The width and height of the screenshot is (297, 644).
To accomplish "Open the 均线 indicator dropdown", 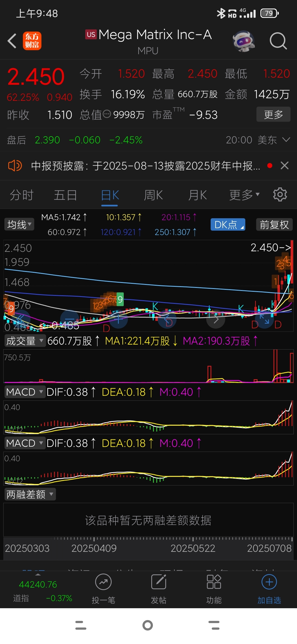I will 19,224.
